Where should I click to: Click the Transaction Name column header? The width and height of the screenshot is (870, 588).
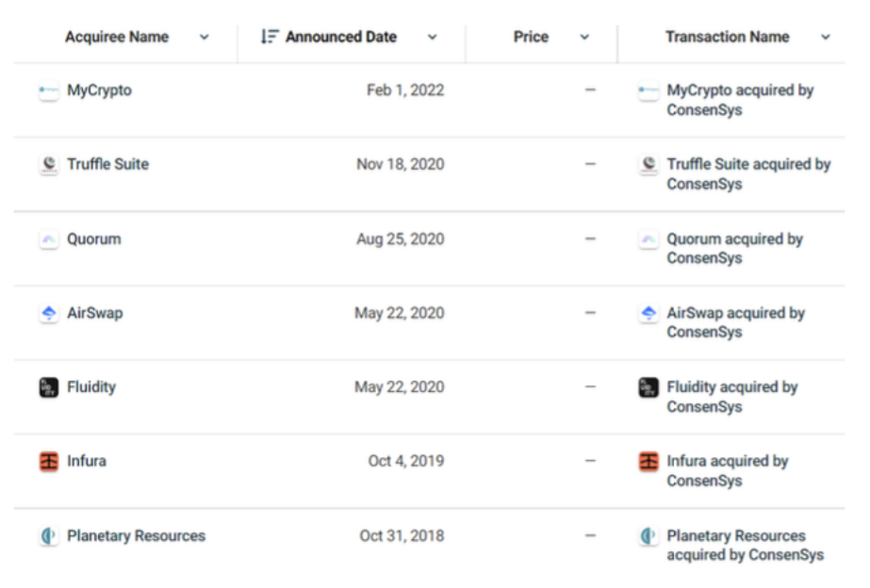click(x=728, y=37)
